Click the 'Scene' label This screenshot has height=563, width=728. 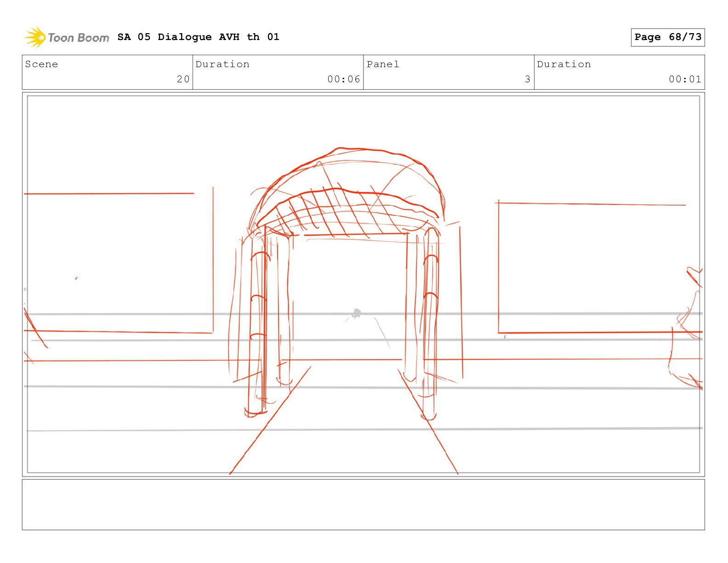coord(41,64)
